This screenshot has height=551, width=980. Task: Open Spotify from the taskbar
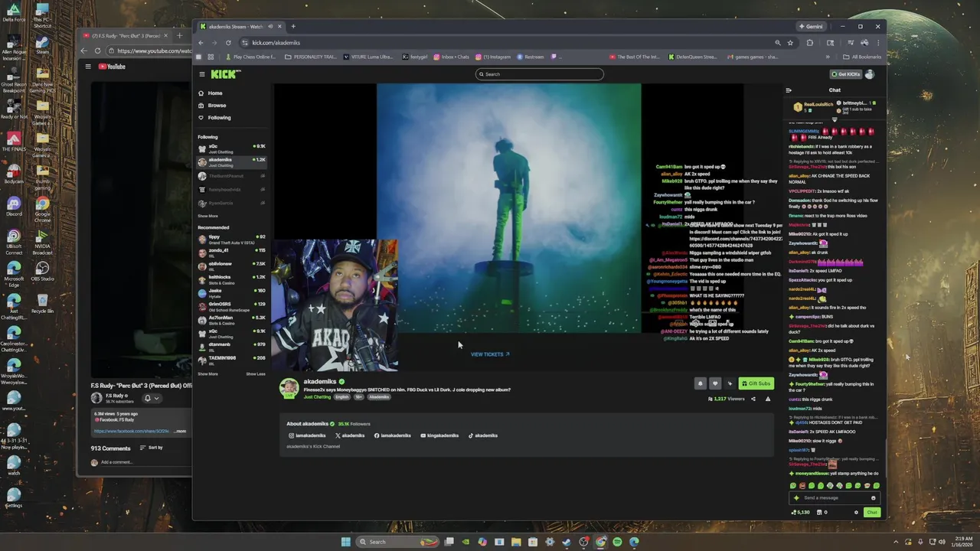point(617,542)
